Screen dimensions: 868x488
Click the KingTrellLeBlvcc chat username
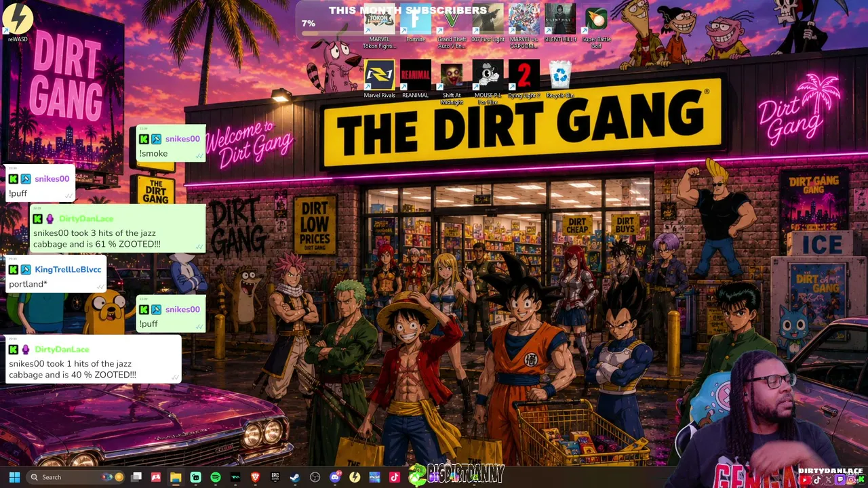[x=68, y=270]
